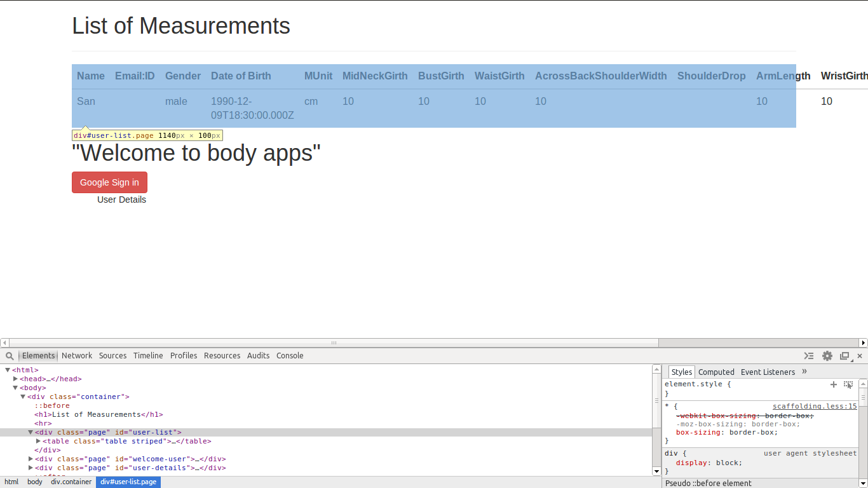
Task: Open DevTools settings gear
Action: (827, 356)
